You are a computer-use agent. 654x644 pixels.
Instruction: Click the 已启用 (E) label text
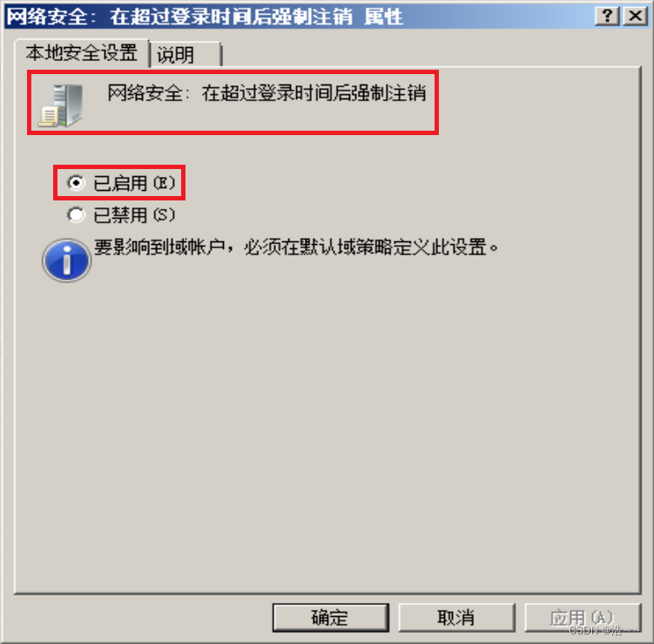coord(134,183)
